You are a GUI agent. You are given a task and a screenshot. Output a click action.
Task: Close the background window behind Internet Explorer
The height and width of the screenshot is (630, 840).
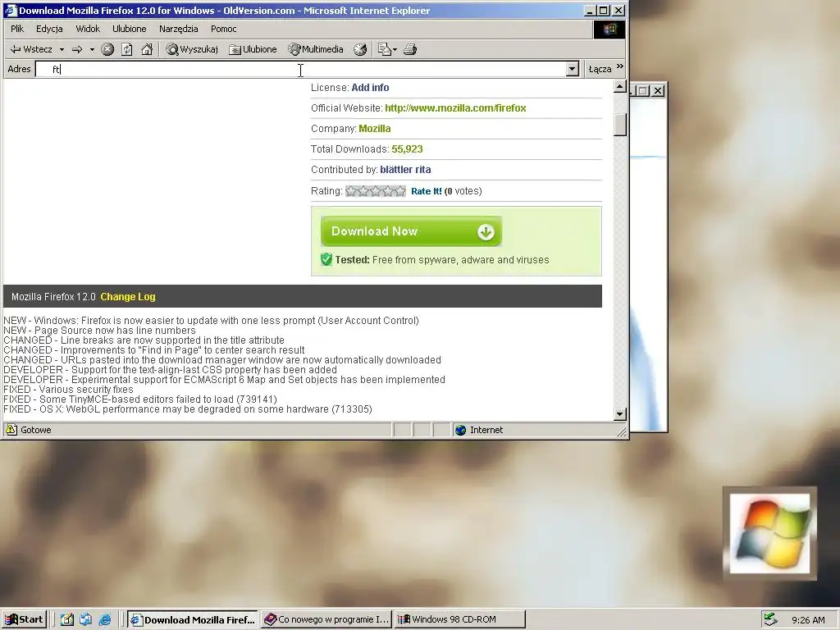659,90
